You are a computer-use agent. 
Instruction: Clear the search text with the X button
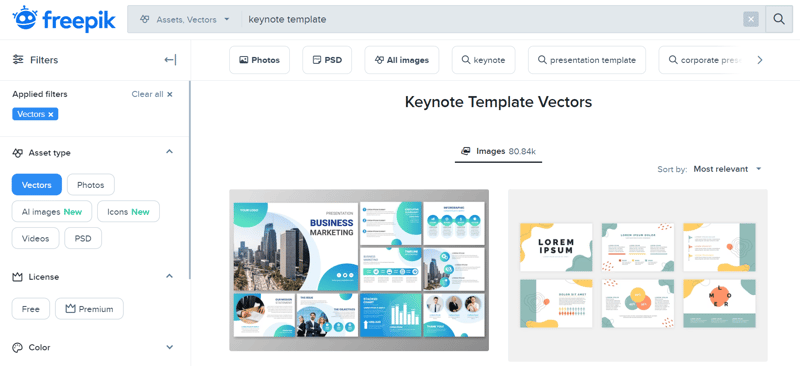click(x=751, y=19)
